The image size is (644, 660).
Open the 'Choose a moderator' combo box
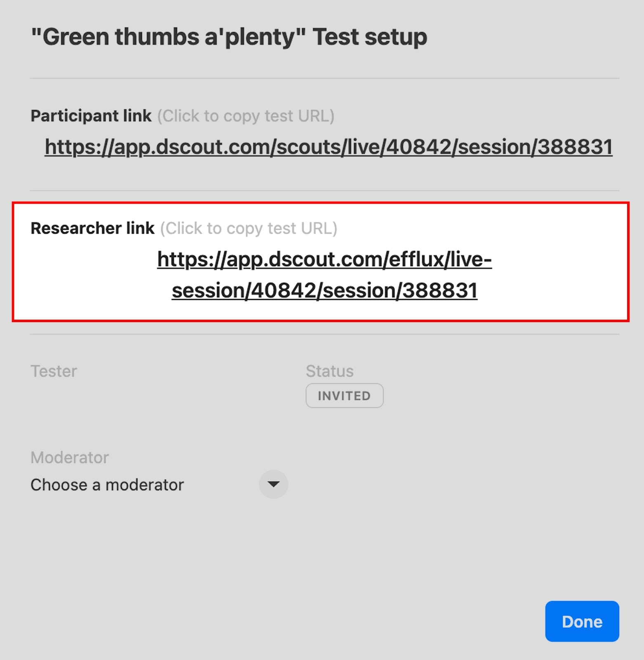pyautogui.click(x=107, y=485)
